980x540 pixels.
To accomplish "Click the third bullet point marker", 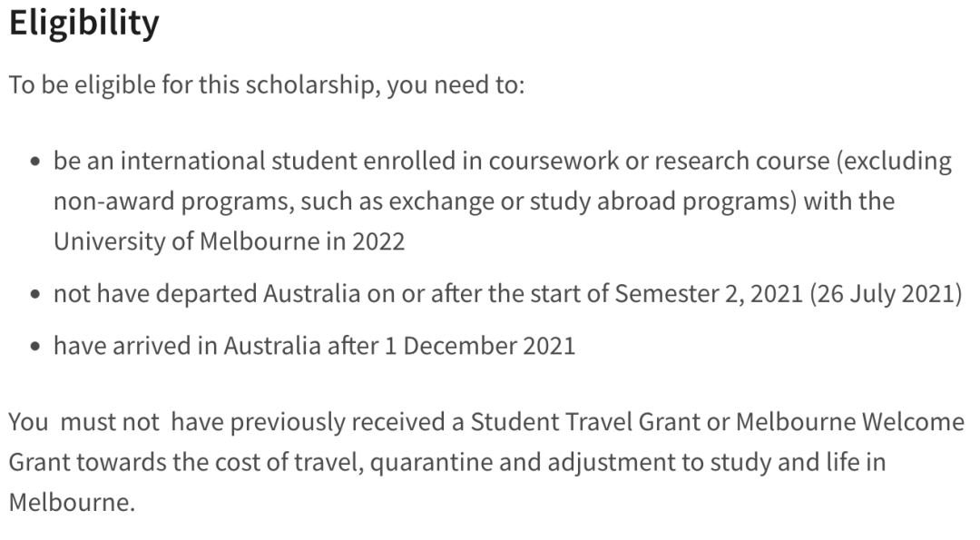I will click(x=35, y=347).
